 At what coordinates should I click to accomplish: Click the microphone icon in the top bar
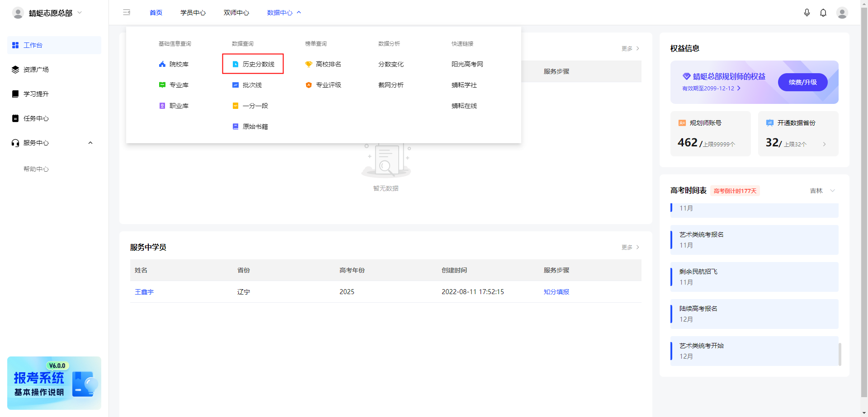point(807,13)
